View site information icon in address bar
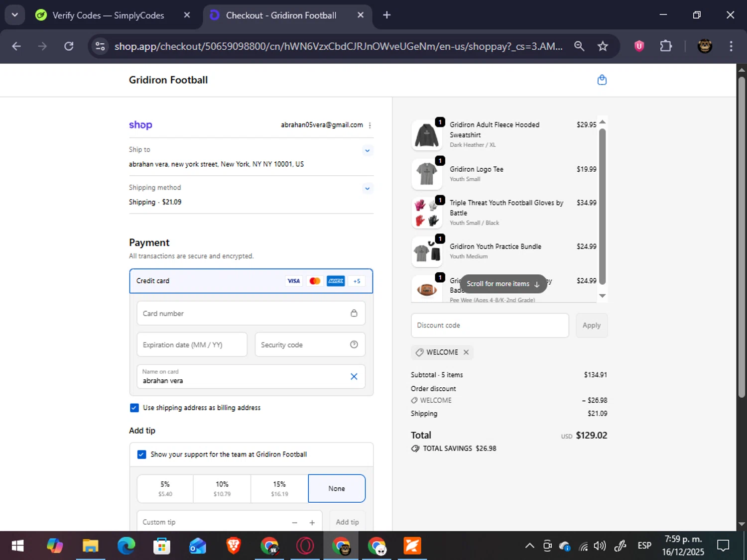The width and height of the screenshot is (747, 560). point(100,46)
